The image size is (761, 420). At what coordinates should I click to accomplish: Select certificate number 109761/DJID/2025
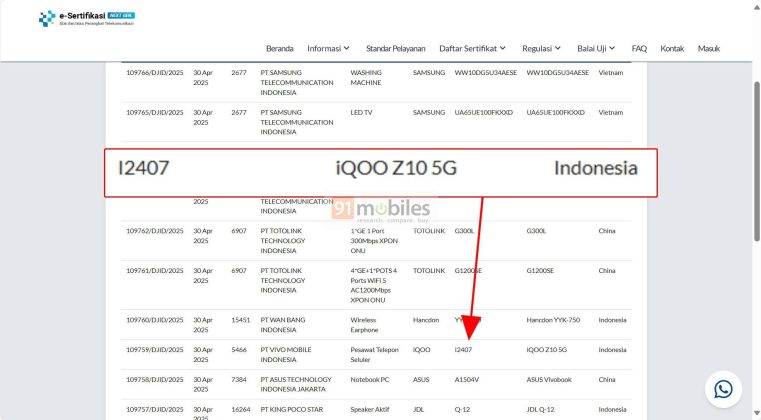click(x=155, y=270)
